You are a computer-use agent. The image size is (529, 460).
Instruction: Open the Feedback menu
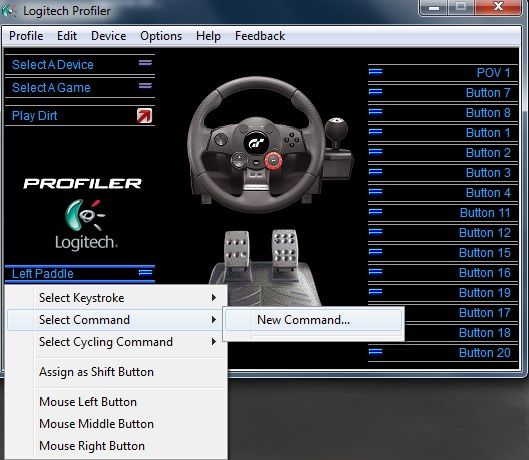click(260, 36)
